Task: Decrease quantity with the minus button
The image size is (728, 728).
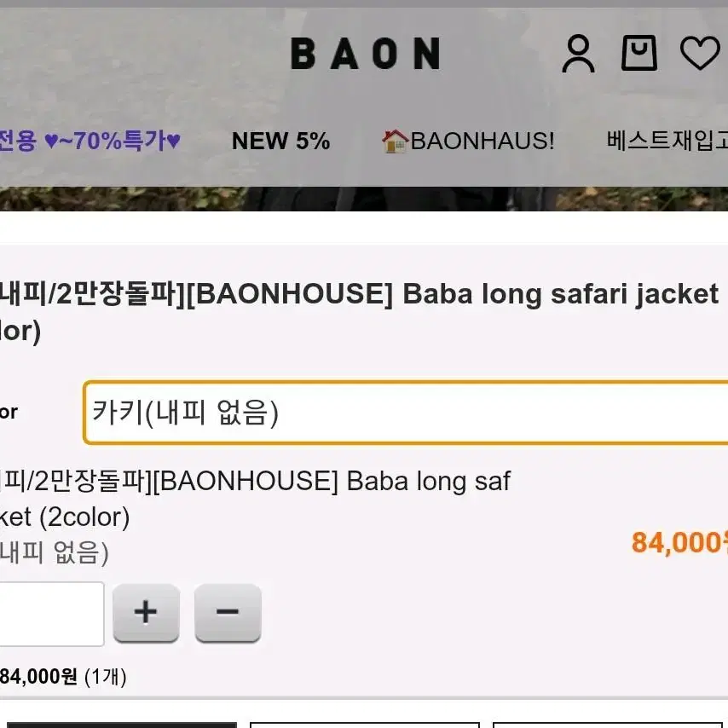Action: [x=228, y=612]
